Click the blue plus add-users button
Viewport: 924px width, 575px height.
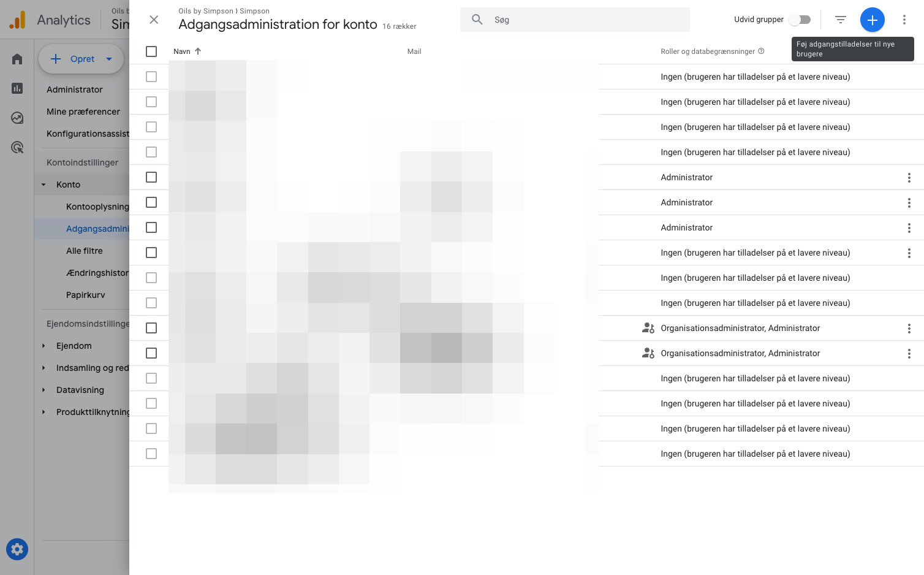pyautogui.click(x=872, y=20)
